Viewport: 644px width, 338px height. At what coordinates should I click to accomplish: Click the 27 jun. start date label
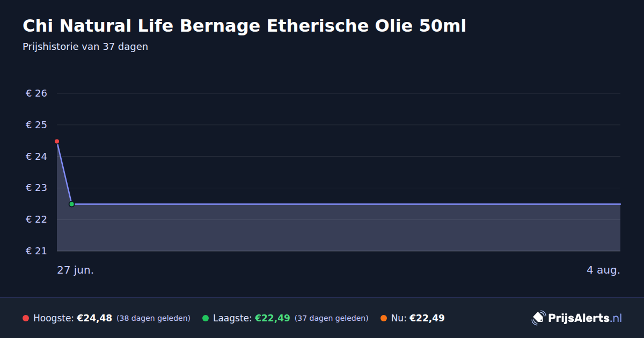[76, 270]
